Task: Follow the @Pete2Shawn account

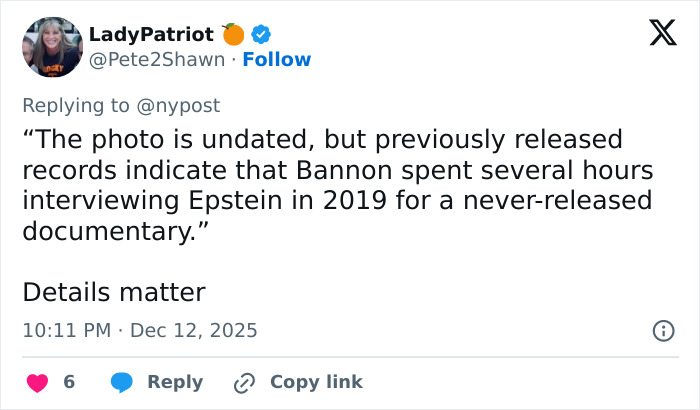Action: 277,59
